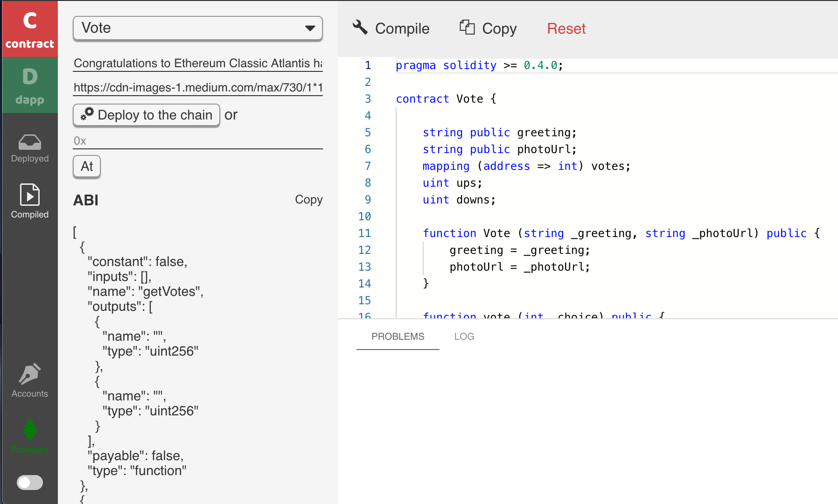Edit the greeting text input field
838x504 pixels.
pos(197,63)
